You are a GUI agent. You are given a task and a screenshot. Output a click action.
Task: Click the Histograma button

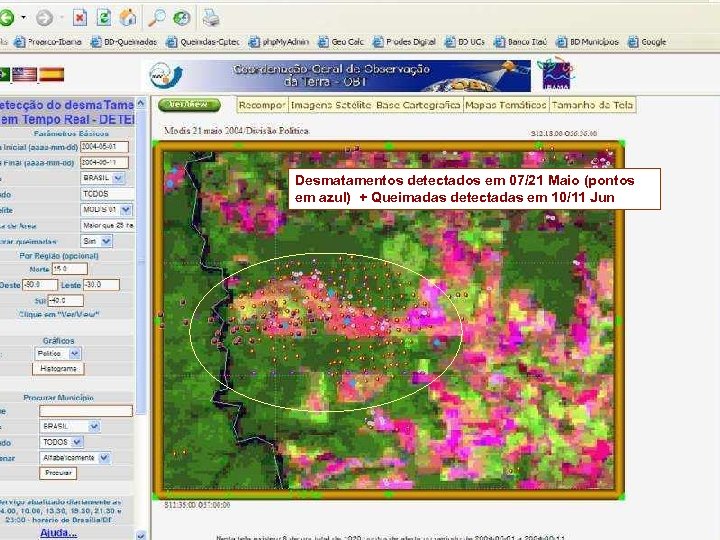[x=58, y=369]
